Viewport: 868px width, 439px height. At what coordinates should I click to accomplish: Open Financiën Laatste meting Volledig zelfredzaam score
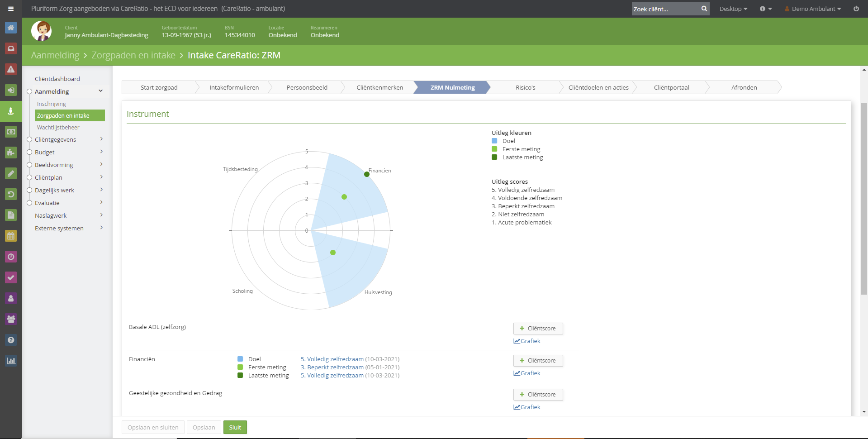332,375
